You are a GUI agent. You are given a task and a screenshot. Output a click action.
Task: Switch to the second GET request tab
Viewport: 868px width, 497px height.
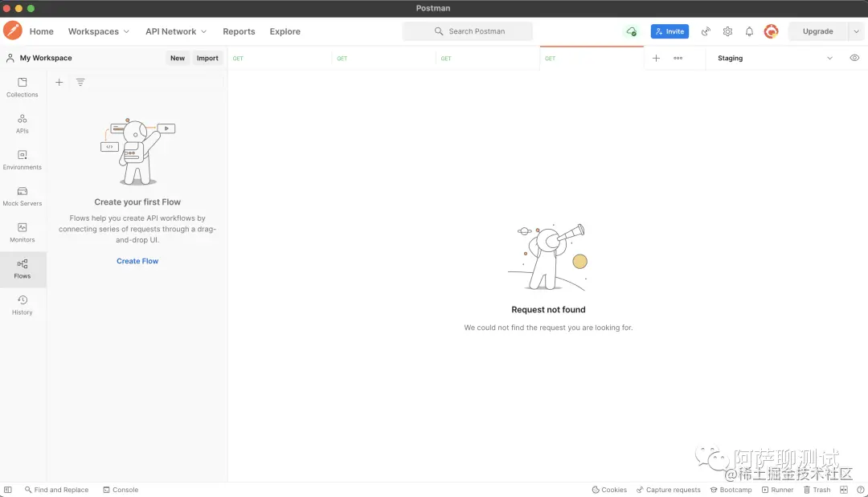coord(383,58)
